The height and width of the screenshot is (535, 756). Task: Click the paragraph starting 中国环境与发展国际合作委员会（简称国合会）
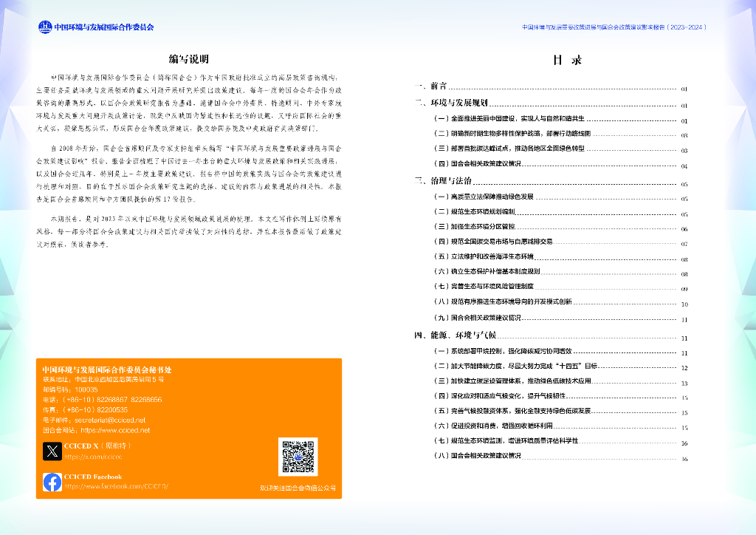pyautogui.click(x=188, y=103)
